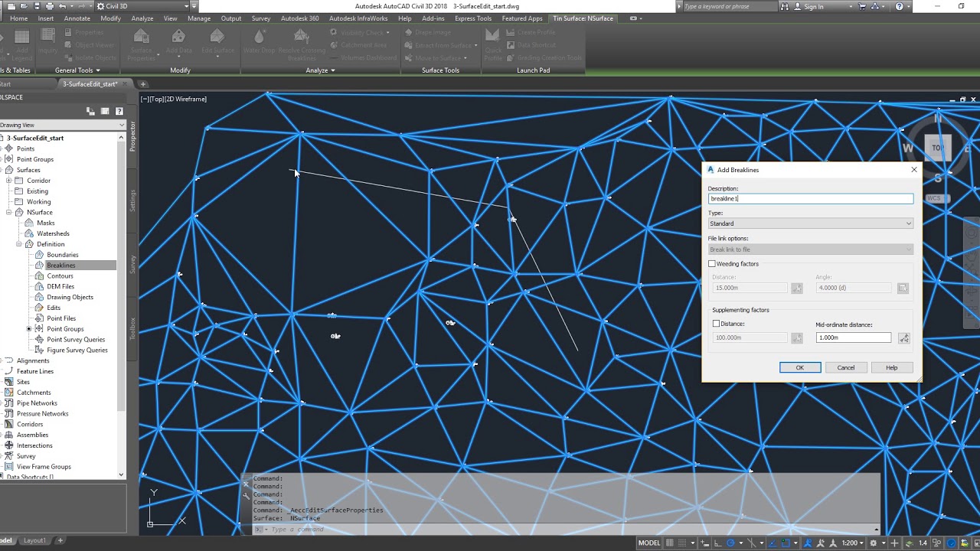Click Help in Add Breaklines dialog
This screenshot has height=551, width=980.
tap(892, 367)
